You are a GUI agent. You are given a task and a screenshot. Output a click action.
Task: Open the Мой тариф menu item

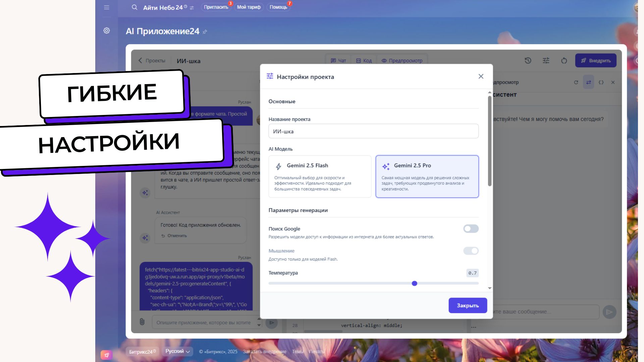(249, 7)
